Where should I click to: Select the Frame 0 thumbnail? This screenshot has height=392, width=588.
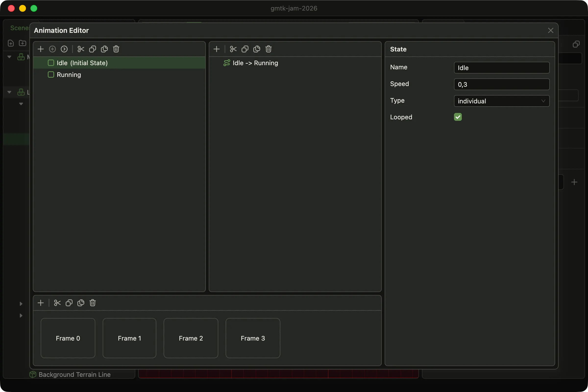pos(68,338)
